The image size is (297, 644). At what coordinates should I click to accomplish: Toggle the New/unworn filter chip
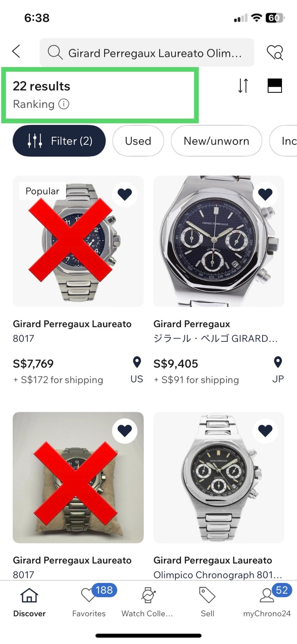(x=216, y=141)
